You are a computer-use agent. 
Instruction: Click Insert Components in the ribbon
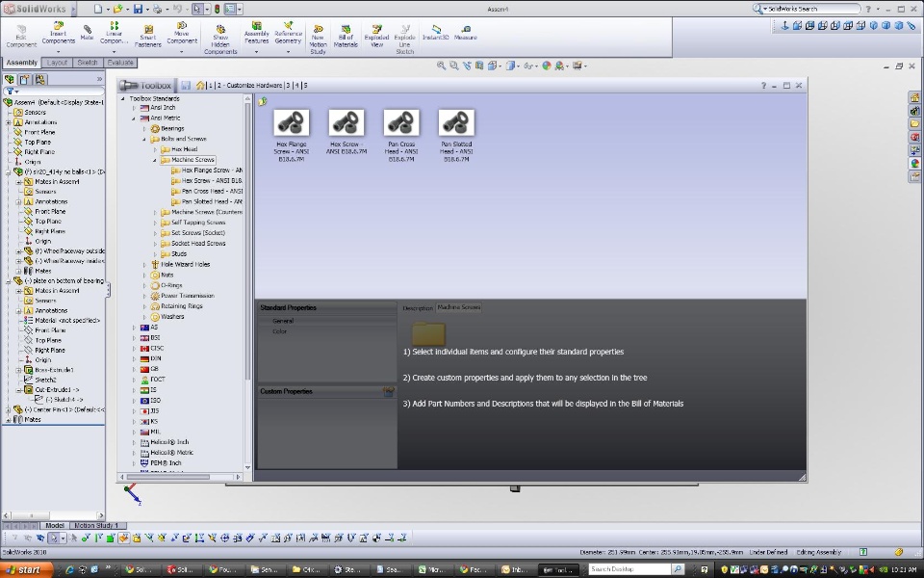coord(58,33)
